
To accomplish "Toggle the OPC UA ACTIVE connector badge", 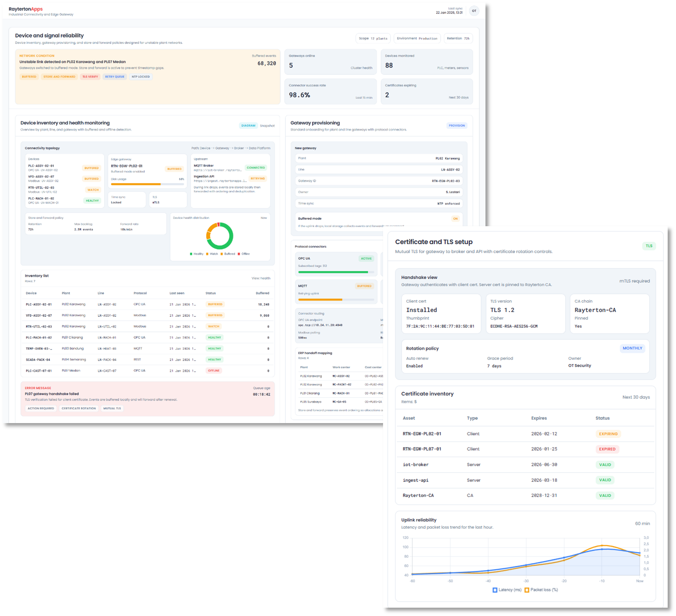I will pos(366,259).
